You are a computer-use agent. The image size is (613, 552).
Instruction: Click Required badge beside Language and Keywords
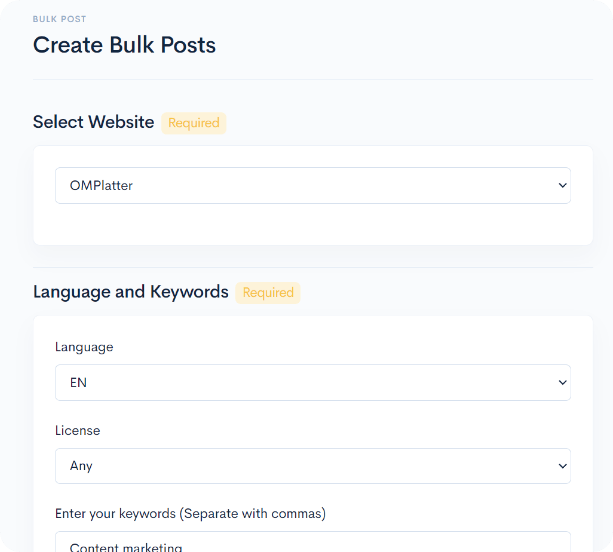point(268,293)
